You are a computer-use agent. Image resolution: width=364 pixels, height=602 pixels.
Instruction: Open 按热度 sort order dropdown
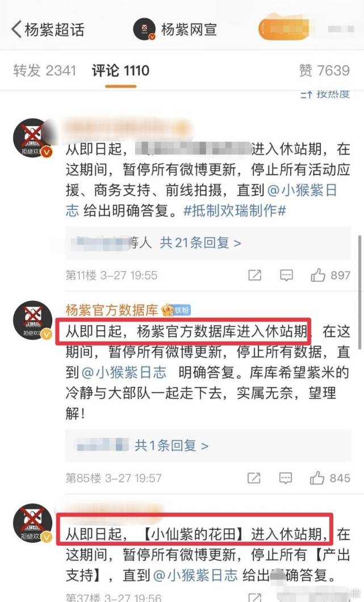click(x=325, y=94)
